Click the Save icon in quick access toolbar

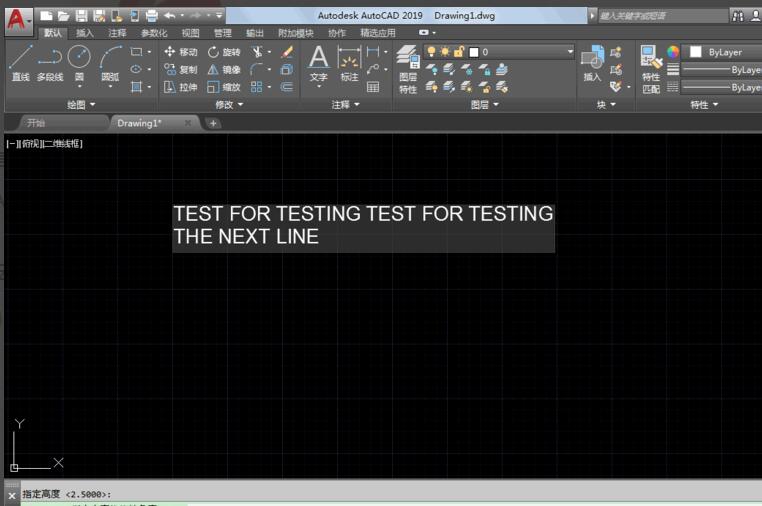point(81,16)
